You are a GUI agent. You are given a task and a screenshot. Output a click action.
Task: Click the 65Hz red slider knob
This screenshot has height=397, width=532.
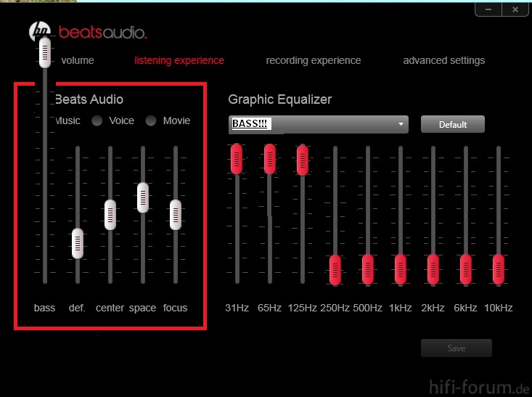(269, 158)
